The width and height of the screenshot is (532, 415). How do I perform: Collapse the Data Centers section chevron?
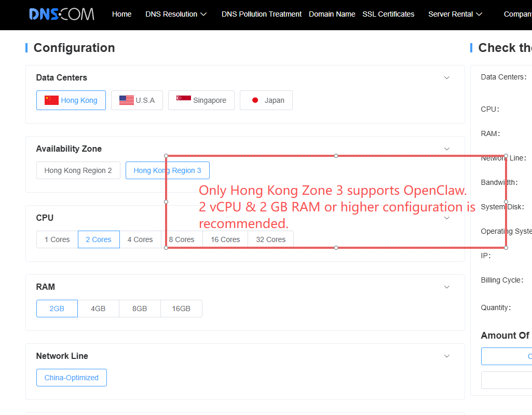[x=447, y=78]
